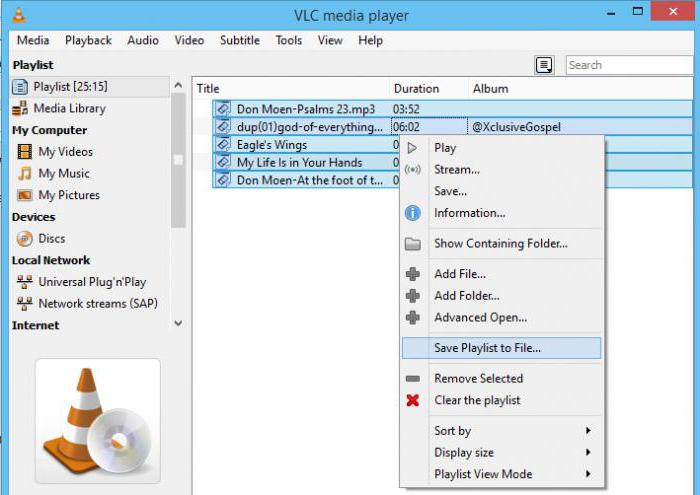Maximize the VLC media player window
The image size is (700, 495).
pyautogui.click(x=638, y=12)
